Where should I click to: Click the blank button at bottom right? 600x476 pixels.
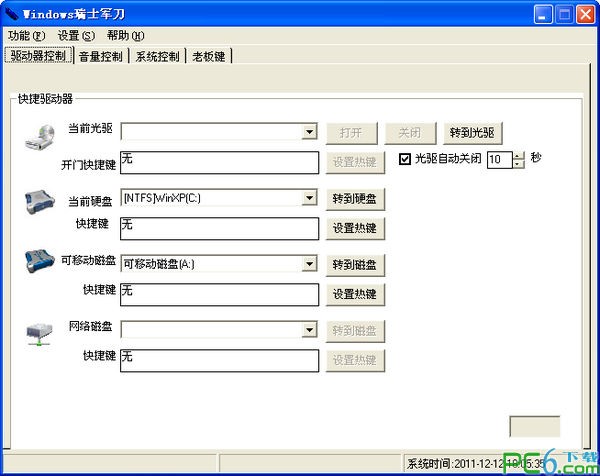point(535,426)
